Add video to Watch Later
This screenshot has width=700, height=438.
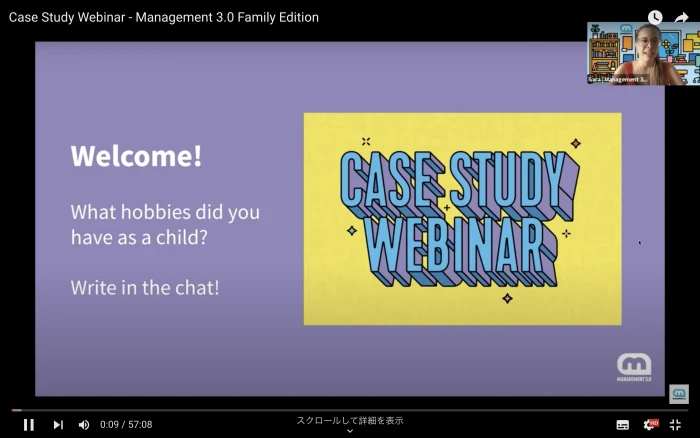pos(654,17)
